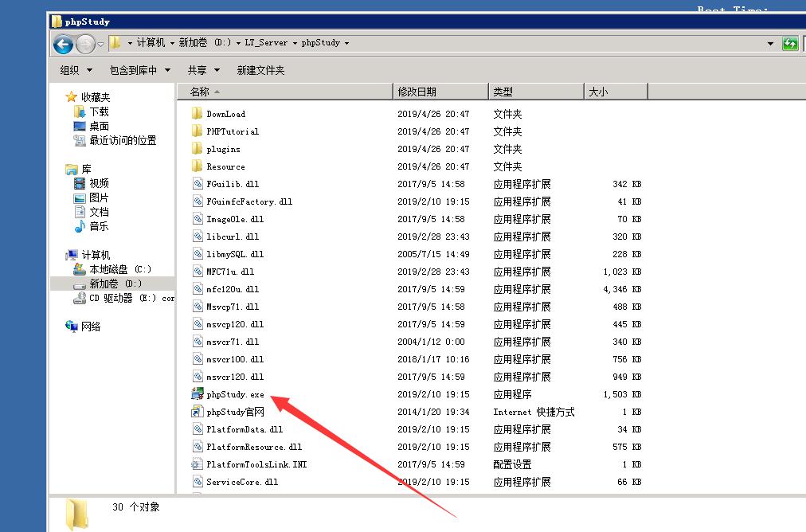This screenshot has width=806, height=532.
Task: Select 网络 in the navigation pane
Action: (x=91, y=327)
